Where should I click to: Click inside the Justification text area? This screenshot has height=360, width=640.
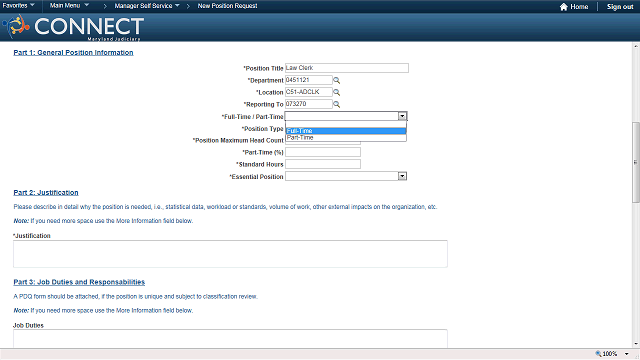(x=230, y=254)
